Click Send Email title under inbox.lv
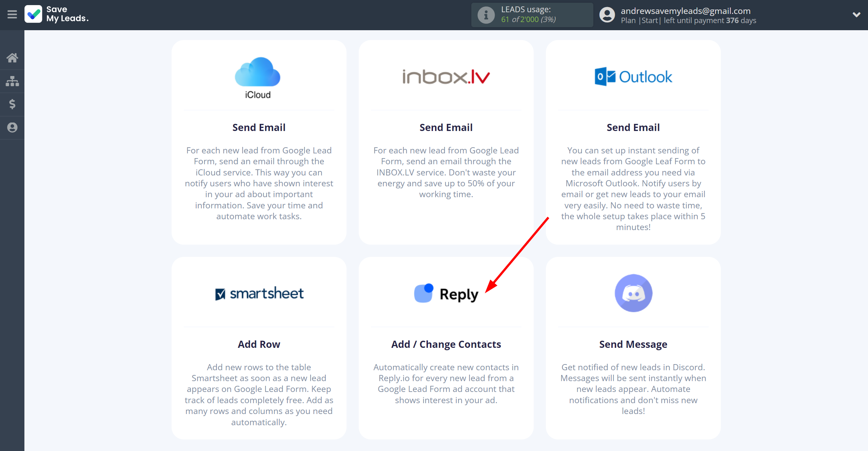 (x=446, y=128)
